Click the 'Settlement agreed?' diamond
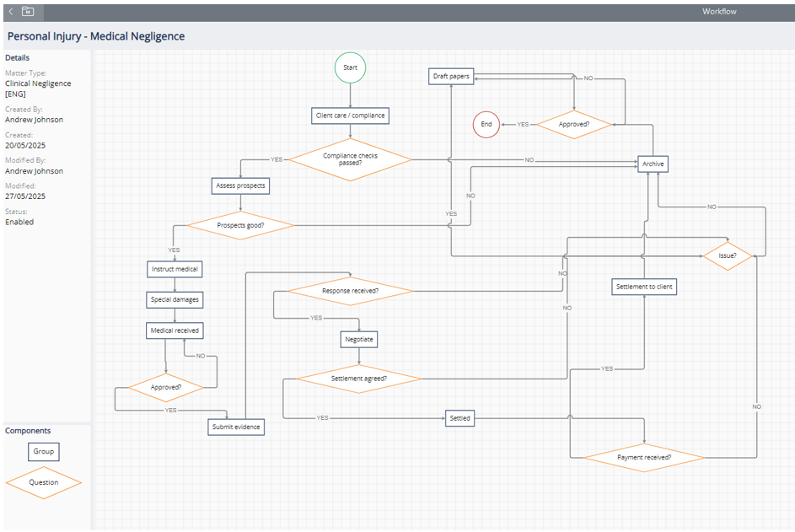The image size is (795, 532). 359,379
